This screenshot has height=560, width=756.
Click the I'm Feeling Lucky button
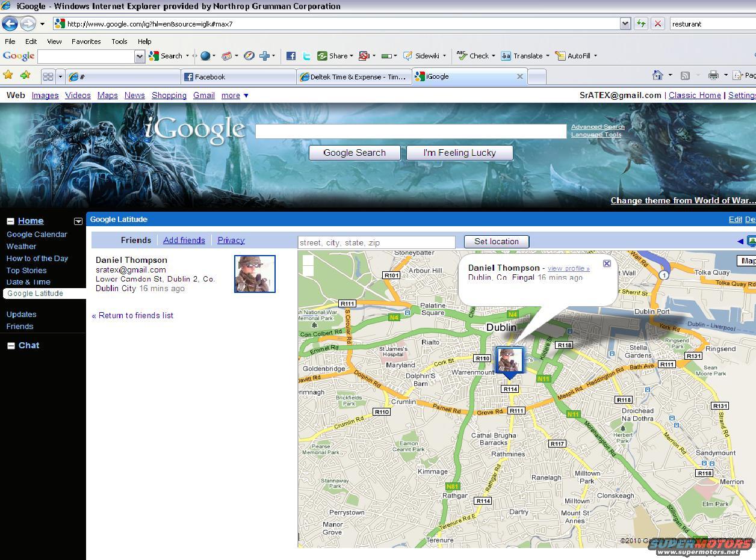(x=459, y=153)
